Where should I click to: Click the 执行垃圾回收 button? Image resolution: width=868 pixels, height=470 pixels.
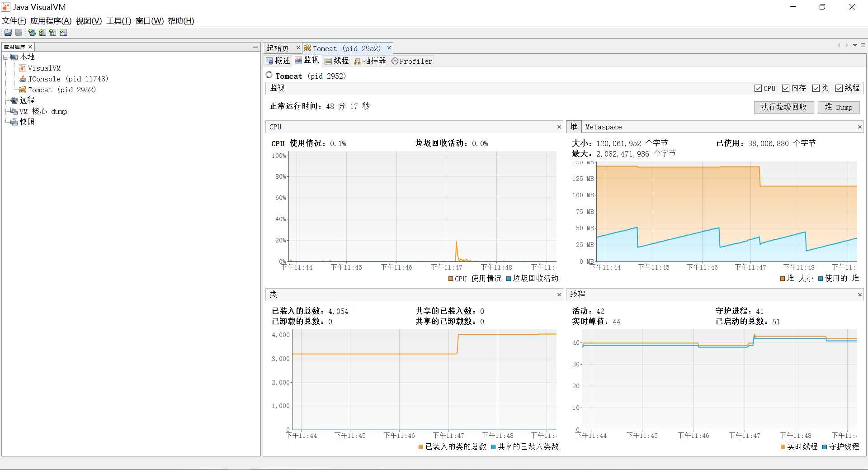click(783, 107)
